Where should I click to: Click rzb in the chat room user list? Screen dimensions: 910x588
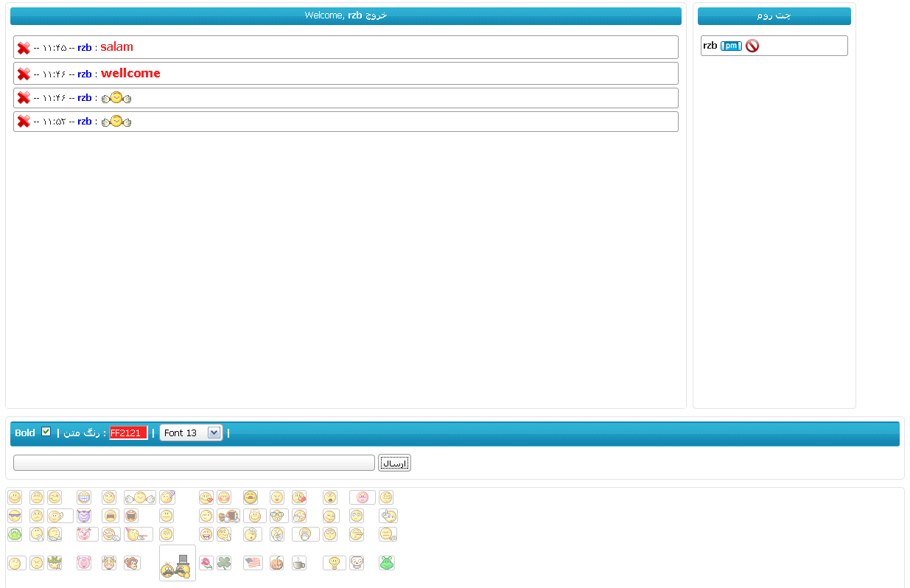pyautogui.click(x=710, y=46)
